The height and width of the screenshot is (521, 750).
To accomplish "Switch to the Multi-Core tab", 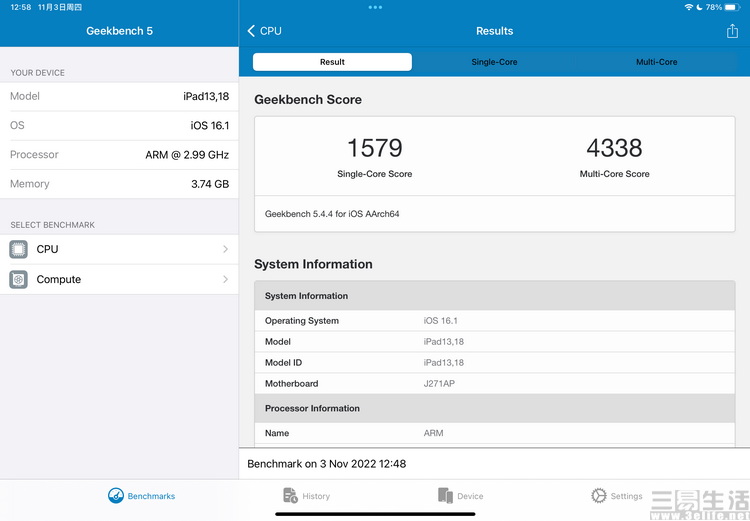I will tap(656, 62).
